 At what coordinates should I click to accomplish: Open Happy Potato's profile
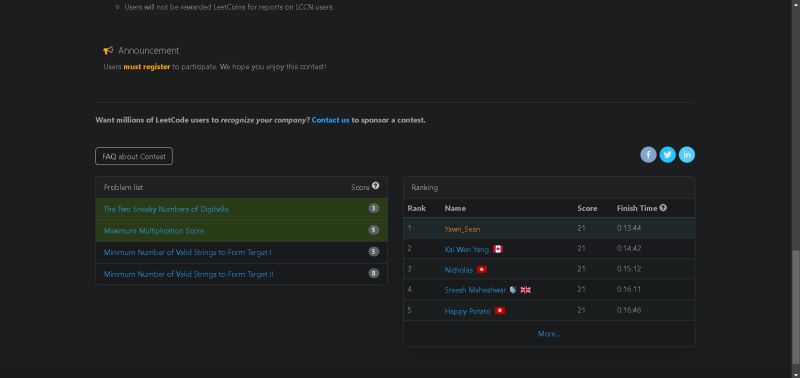point(467,311)
